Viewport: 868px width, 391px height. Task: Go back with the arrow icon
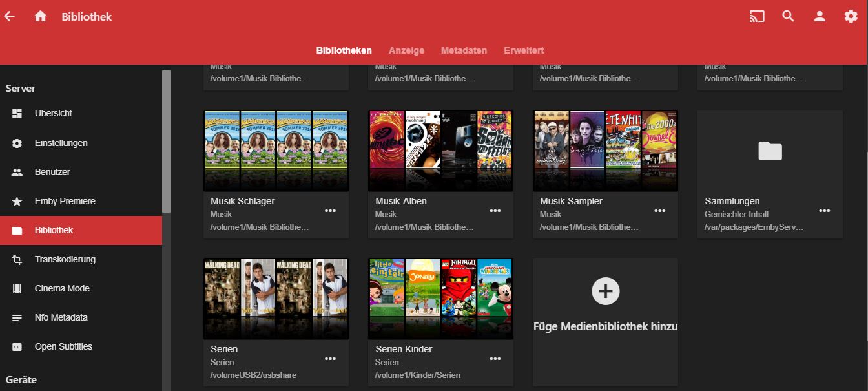pos(10,17)
